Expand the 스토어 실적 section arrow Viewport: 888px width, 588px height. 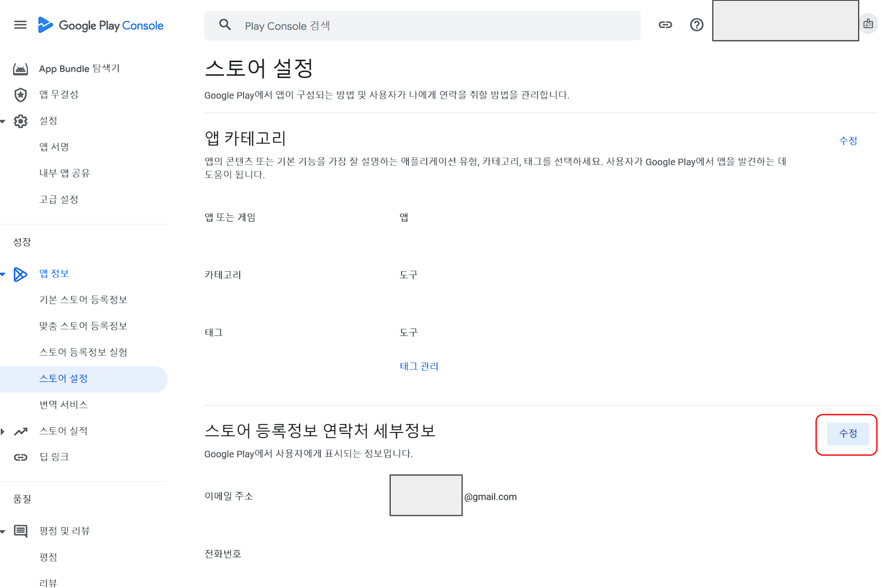[x=3, y=431]
